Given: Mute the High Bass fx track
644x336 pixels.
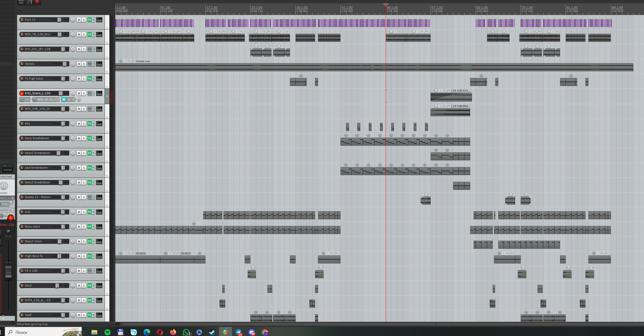Looking at the screenshot, I should 79,256.
